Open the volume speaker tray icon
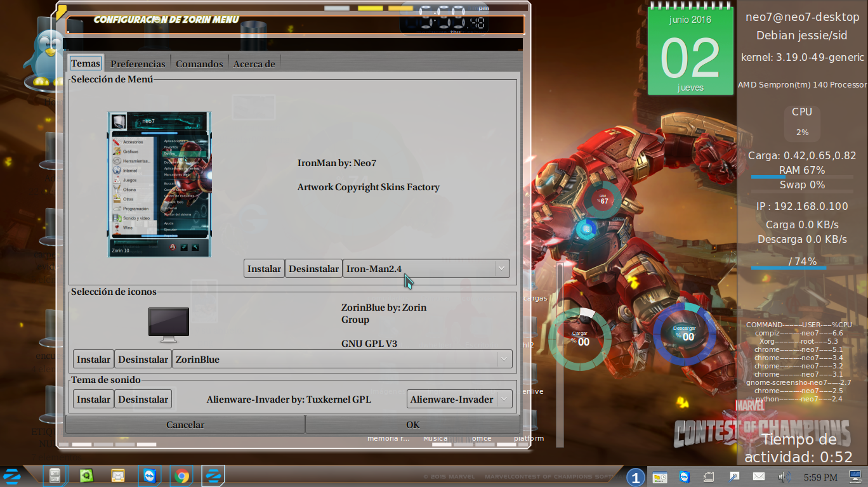The width and height of the screenshot is (868, 487). coord(784,477)
